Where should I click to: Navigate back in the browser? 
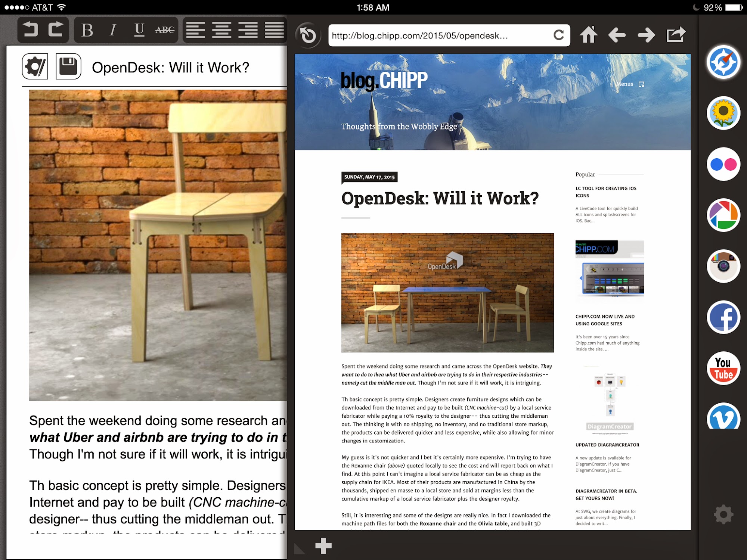pyautogui.click(x=617, y=35)
